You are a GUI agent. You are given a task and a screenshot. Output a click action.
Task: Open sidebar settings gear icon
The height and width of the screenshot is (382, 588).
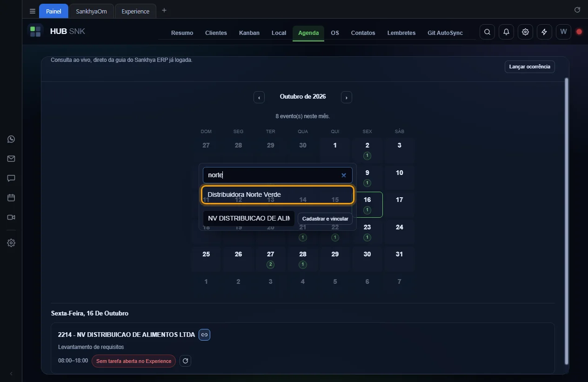click(11, 243)
